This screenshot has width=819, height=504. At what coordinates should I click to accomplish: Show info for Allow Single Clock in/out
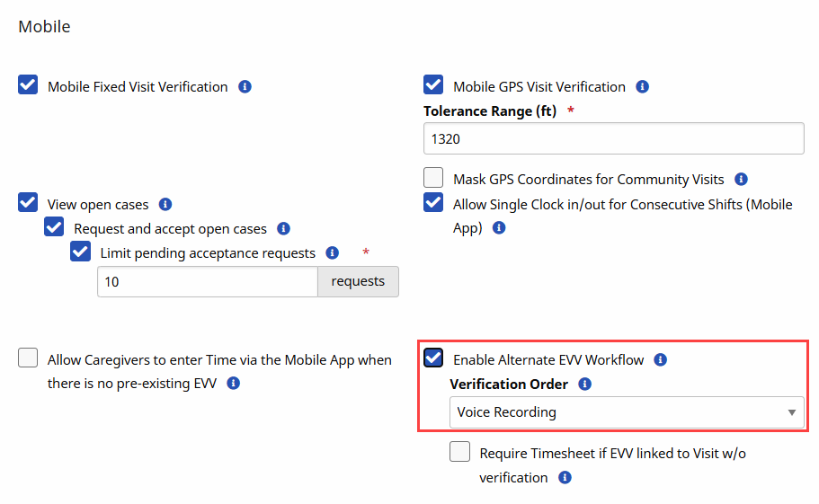(499, 228)
